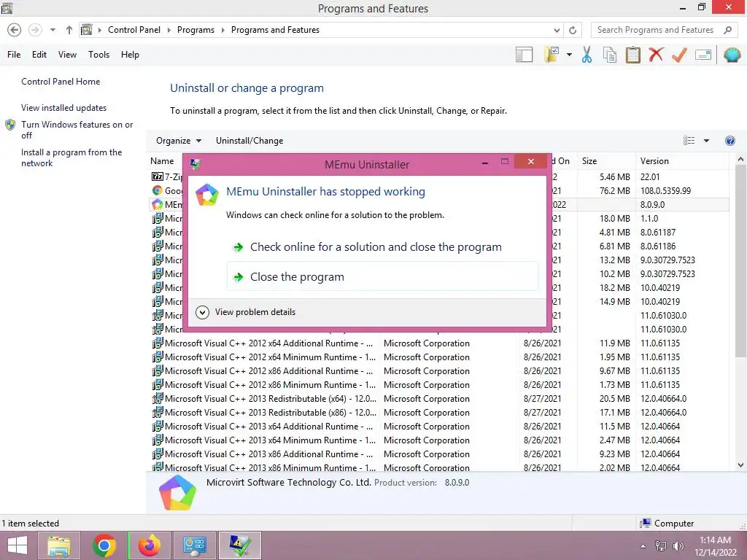Click the orange checkmark toolbar icon
Image resolution: width=747 pixels, height=560 pixels.
click(679, 55)
